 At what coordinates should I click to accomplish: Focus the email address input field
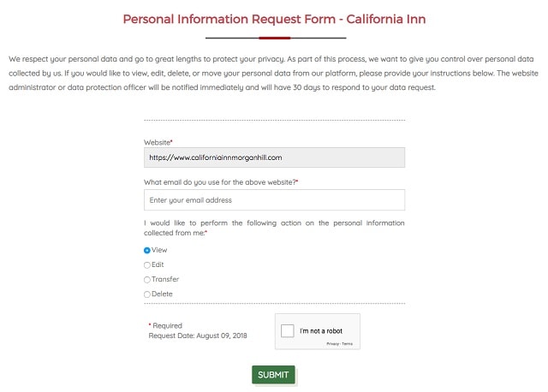pyautogui.click(x=274, y=199)
